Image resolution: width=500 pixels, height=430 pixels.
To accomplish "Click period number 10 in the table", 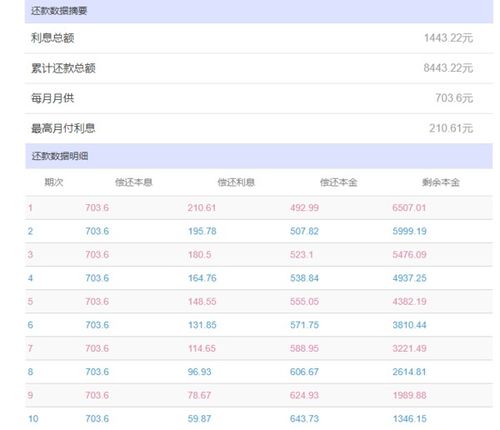I will click(x=33, y=419).
